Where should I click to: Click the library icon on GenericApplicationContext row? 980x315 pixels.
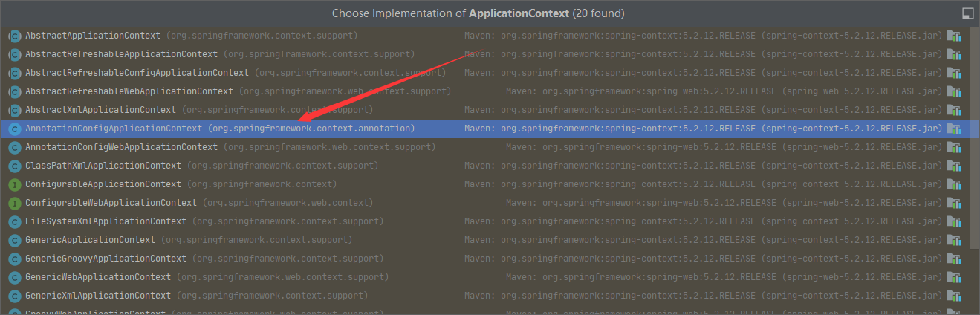(953, 240)
